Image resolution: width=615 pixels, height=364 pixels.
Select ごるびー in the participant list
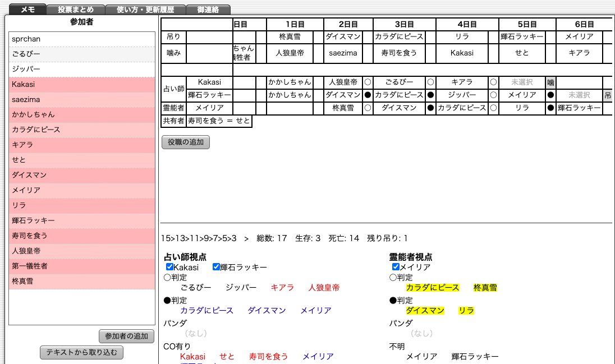coord(81,54)
